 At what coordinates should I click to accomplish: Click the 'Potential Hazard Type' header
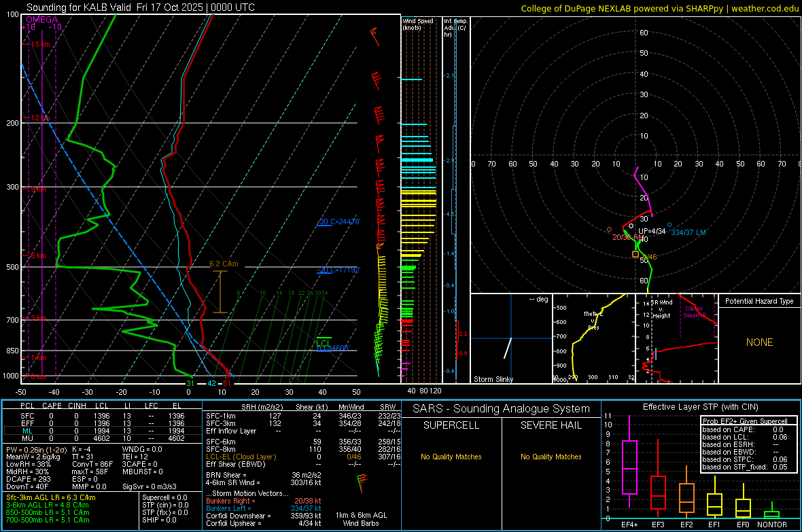[x=759, y=301]
